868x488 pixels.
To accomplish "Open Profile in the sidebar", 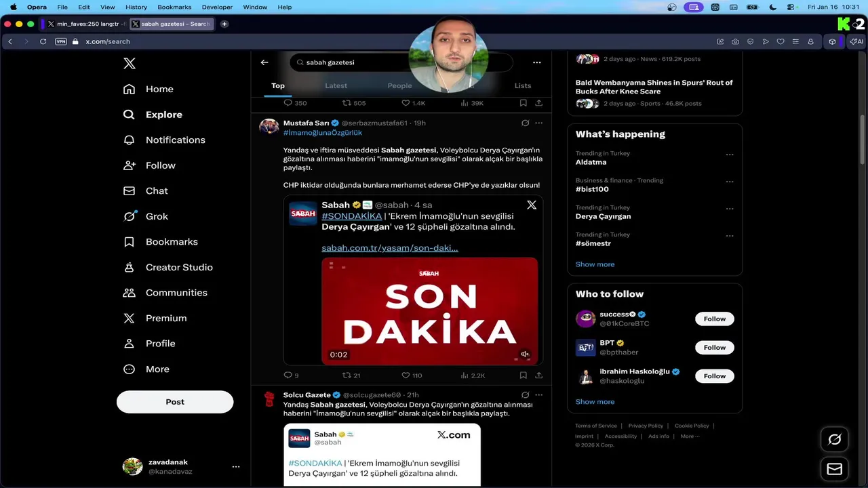I will click(150, 344).
